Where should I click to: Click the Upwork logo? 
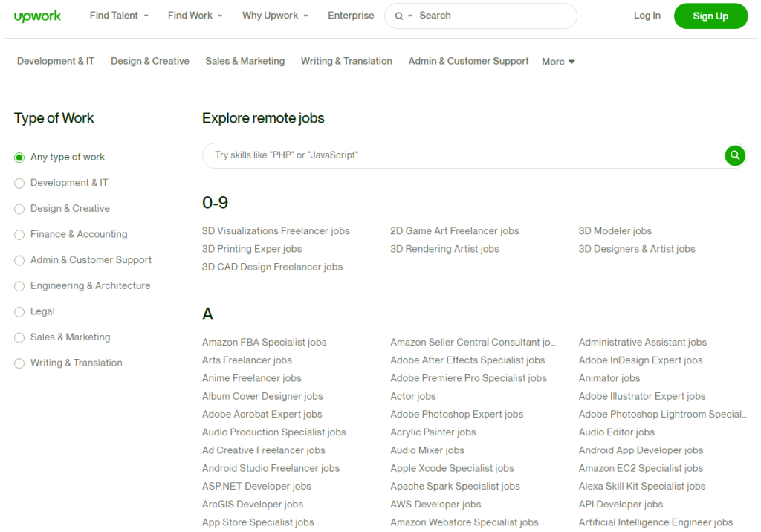[x=37, y=16]
